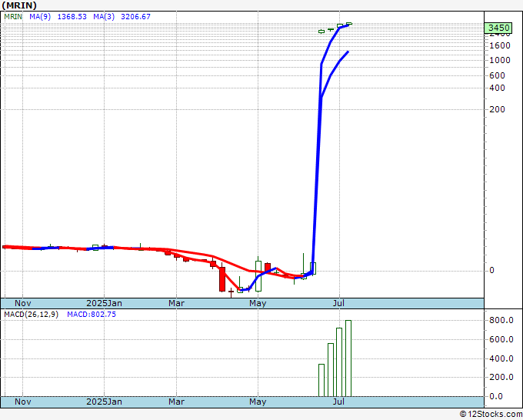
Task: Click the 2025Jan label on price chart axis
Action: pyautogui.click(x=104, y=303)
